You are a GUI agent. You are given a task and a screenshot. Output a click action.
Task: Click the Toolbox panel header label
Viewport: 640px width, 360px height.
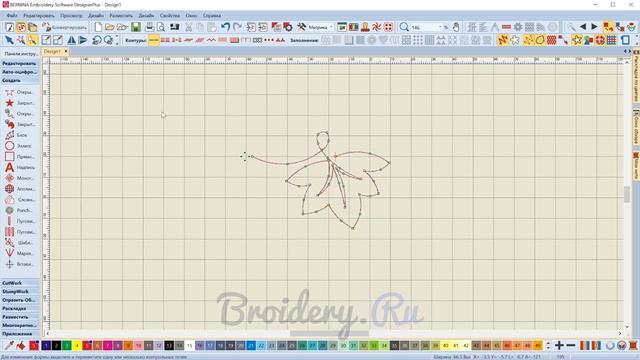(x=20, y=53)
